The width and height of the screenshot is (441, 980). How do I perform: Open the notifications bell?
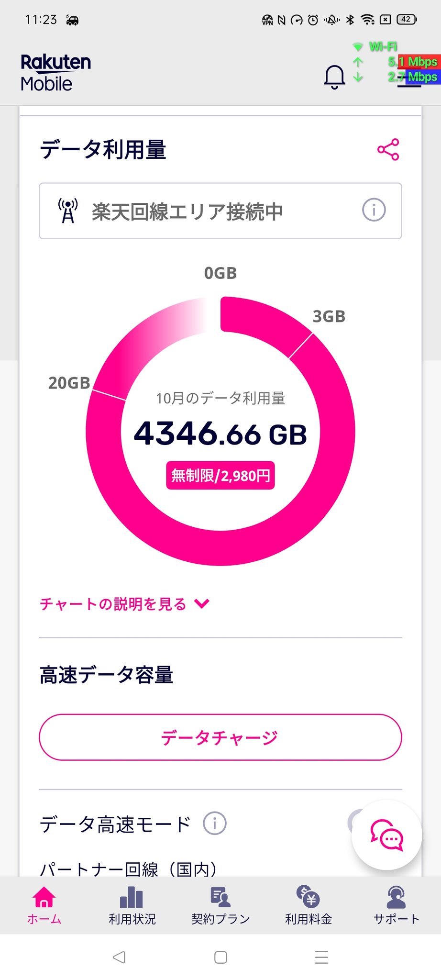334,77
